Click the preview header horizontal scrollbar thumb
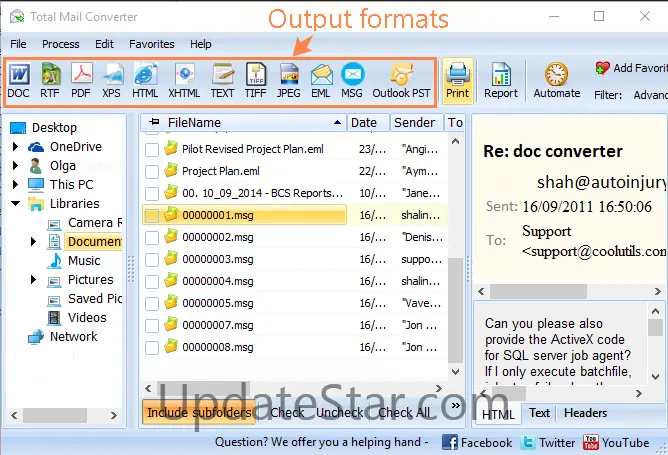Viewport: 668px width, 455px height. (538, 291)
